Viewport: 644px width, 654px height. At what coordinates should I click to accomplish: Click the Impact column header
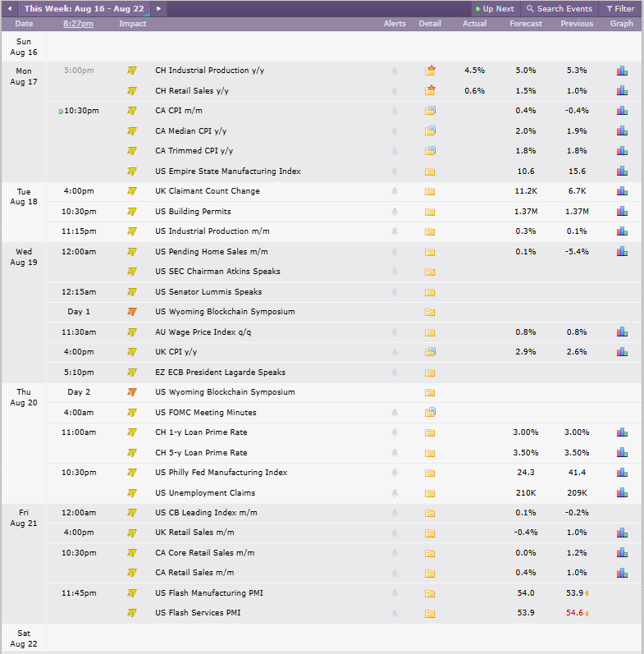[133, 24]
